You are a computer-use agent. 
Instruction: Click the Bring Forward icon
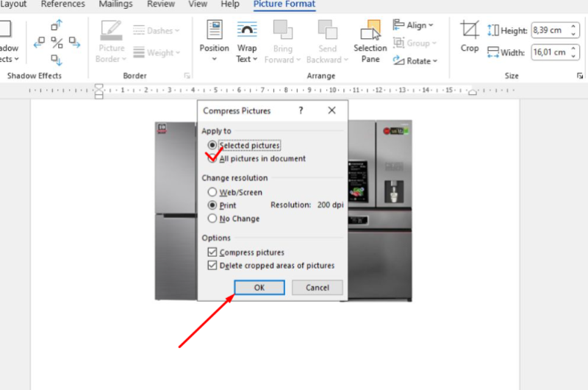coord(282,30)
